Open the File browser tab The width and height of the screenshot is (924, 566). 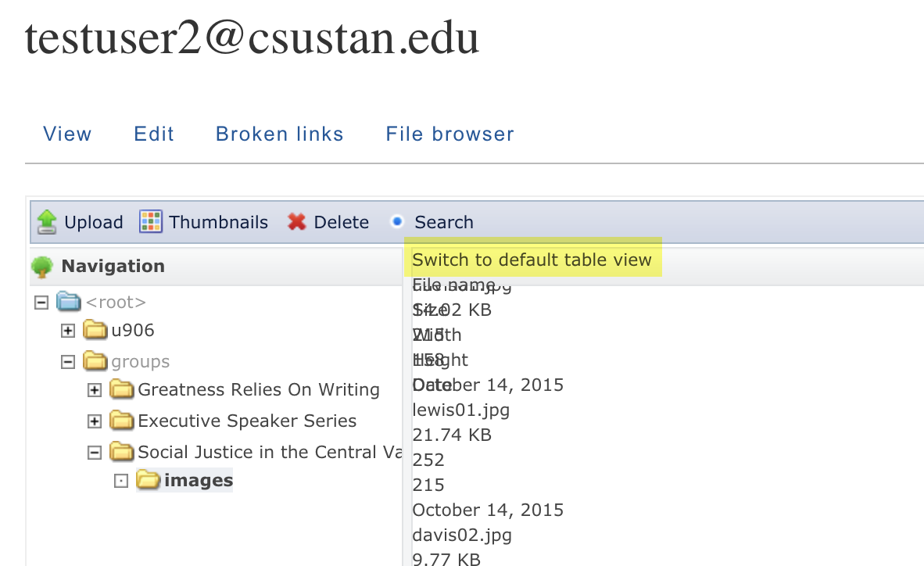449,134
